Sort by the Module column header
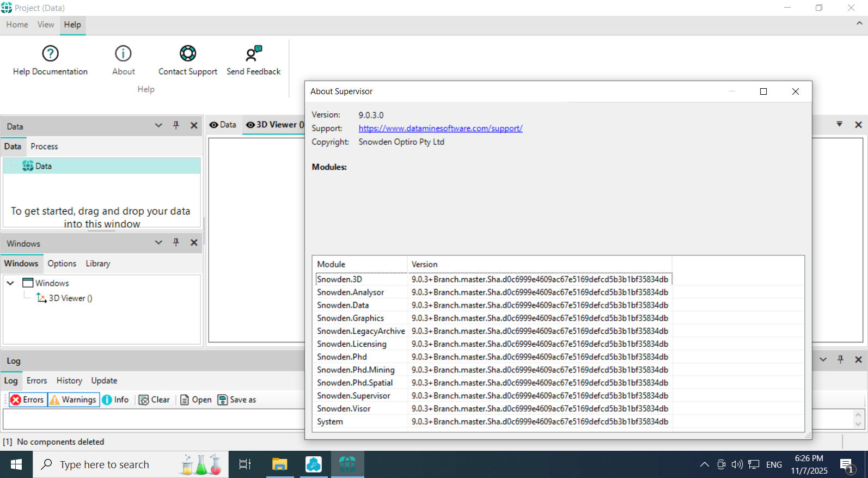 point(360,264)
